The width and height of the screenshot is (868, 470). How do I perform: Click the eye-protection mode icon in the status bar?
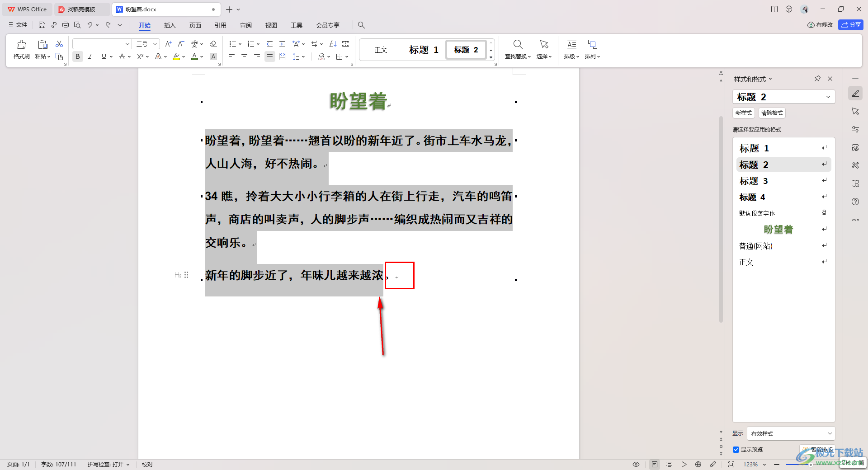click(636, 464)
